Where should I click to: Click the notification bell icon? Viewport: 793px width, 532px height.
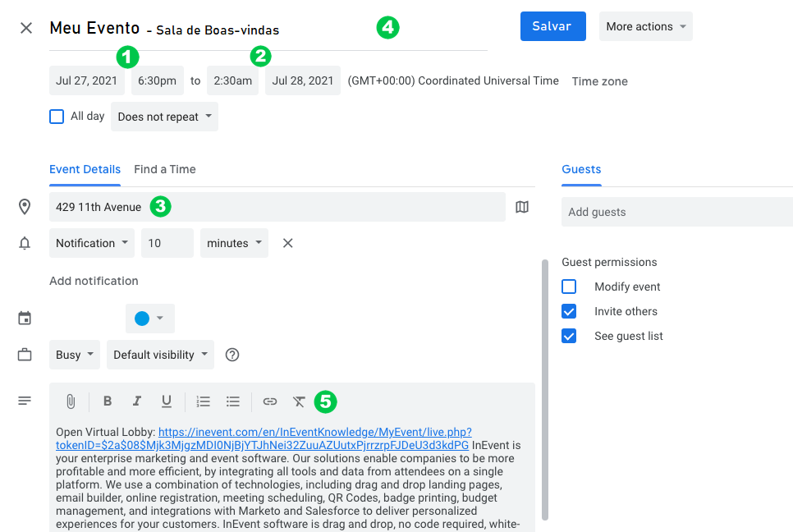(25, 243)
